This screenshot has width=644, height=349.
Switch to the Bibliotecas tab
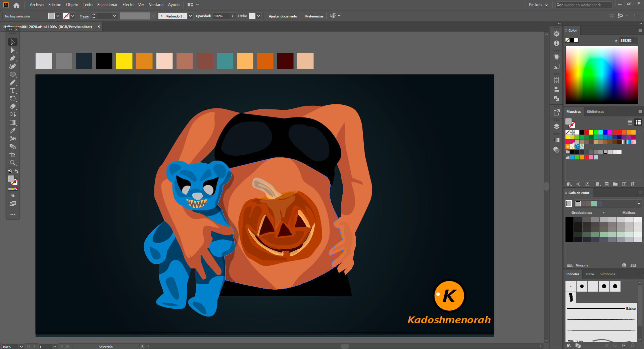click(x=595, y=112)
